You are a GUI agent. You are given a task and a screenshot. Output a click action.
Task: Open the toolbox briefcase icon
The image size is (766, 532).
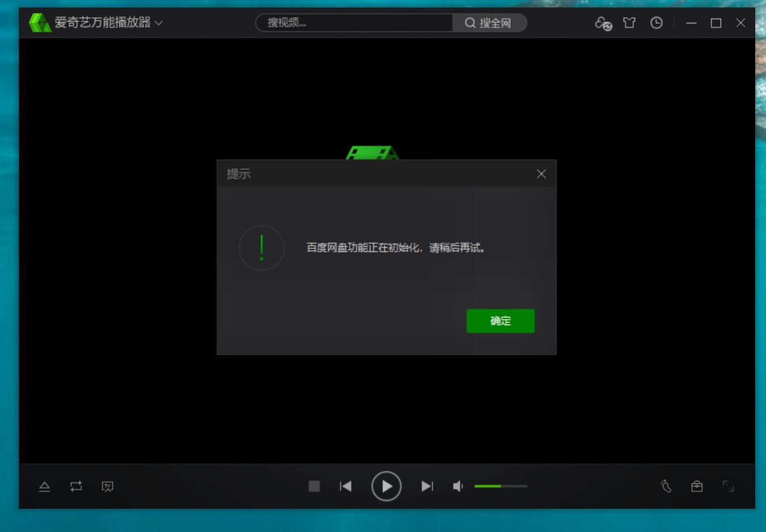coord(697,486)
